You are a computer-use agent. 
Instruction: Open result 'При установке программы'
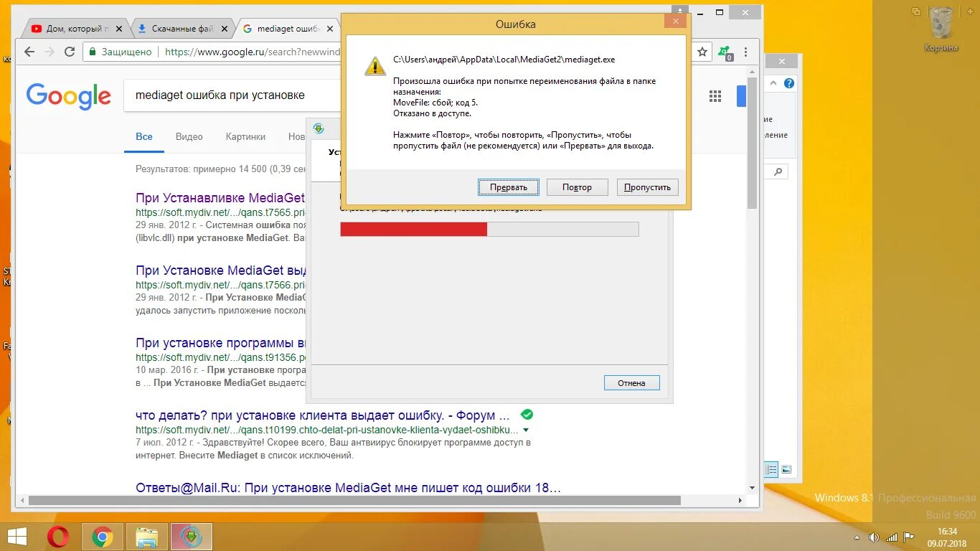[221, 343]
